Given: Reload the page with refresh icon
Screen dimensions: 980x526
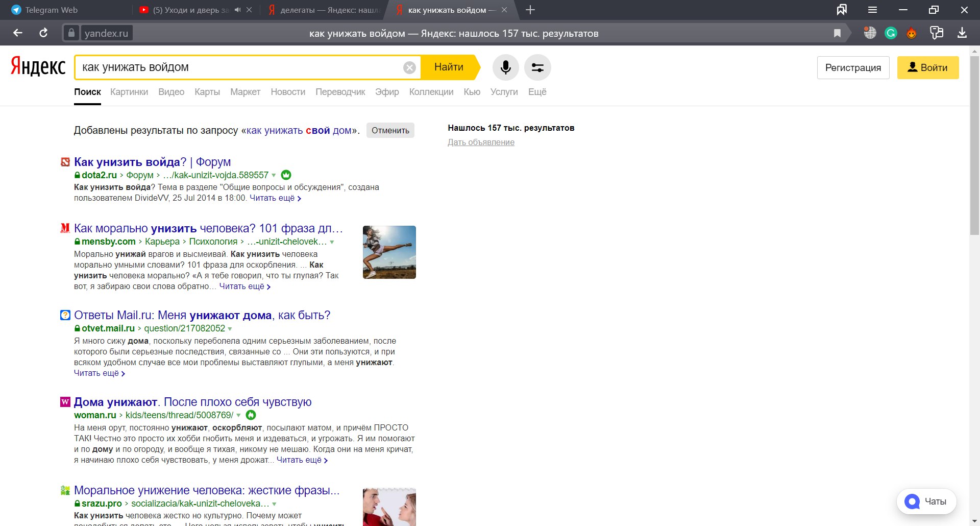Looking at the screenshot, I should click(x=43, y=33).
